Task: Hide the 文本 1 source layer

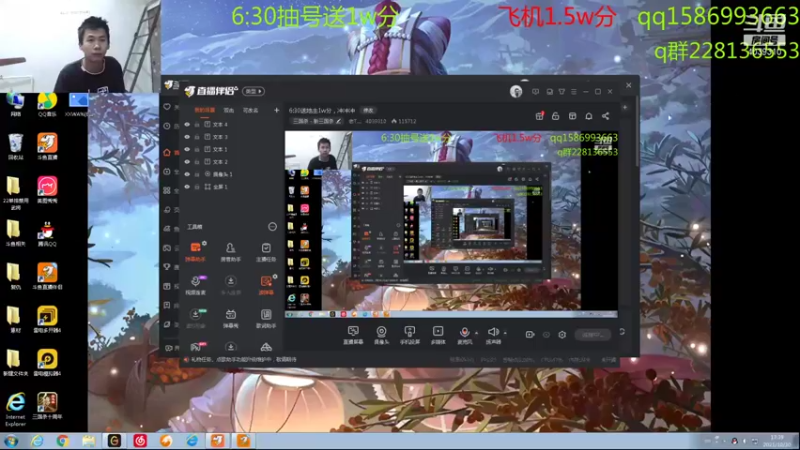Action: pyautogui.click(x=187, y=149)
